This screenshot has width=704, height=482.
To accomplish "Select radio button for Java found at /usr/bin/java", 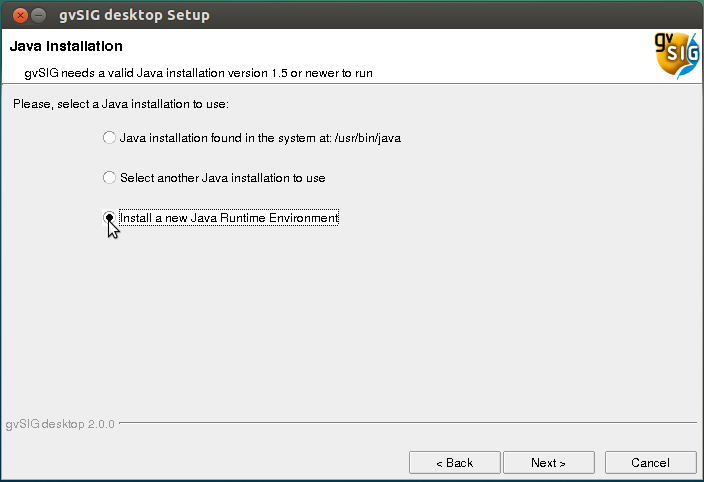I will [x=109, y=138].
